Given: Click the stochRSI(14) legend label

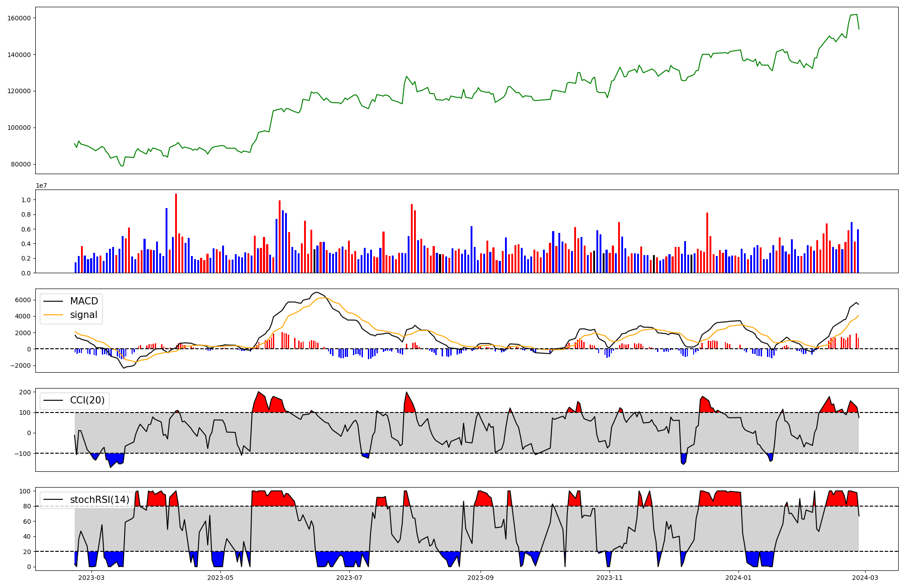Looking at the screenshot, I should click(x=99, y=499).
